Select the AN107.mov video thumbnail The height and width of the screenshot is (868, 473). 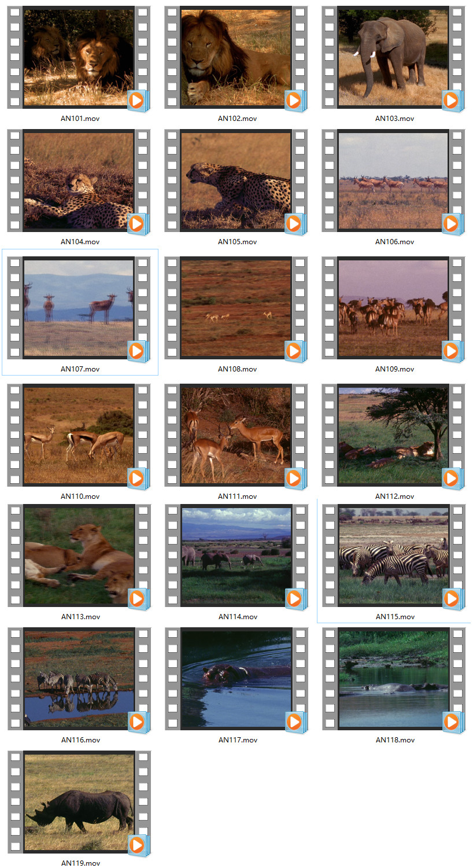(x=79, y=307)
